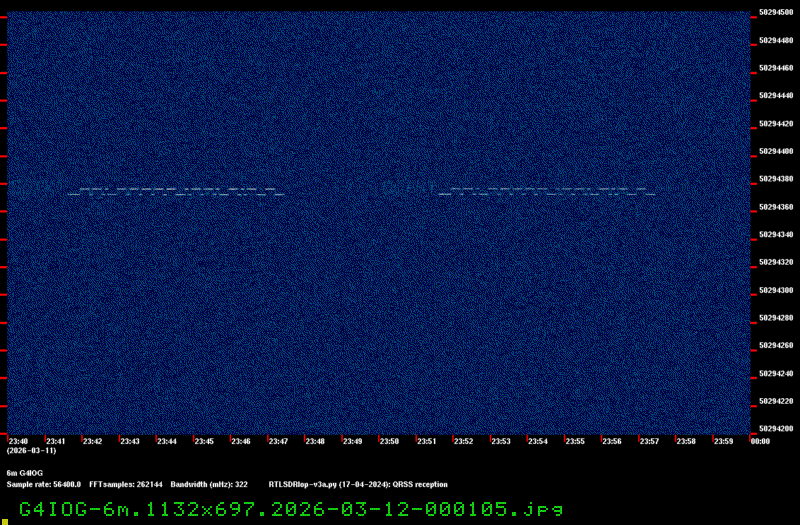Screen dimensions: 800x525
Task: Select the 50294300 frequency label
Action: coord(776,290)
